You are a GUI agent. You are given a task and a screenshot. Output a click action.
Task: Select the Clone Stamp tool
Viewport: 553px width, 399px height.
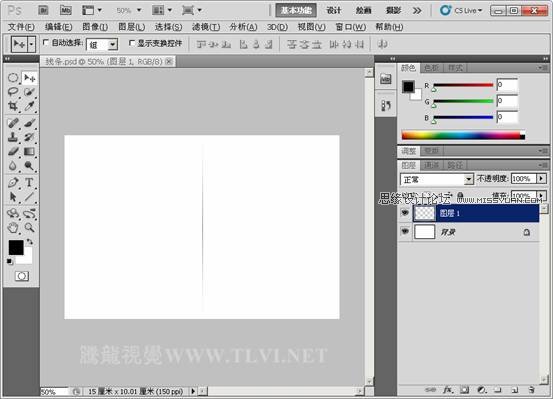pos(13,137)
